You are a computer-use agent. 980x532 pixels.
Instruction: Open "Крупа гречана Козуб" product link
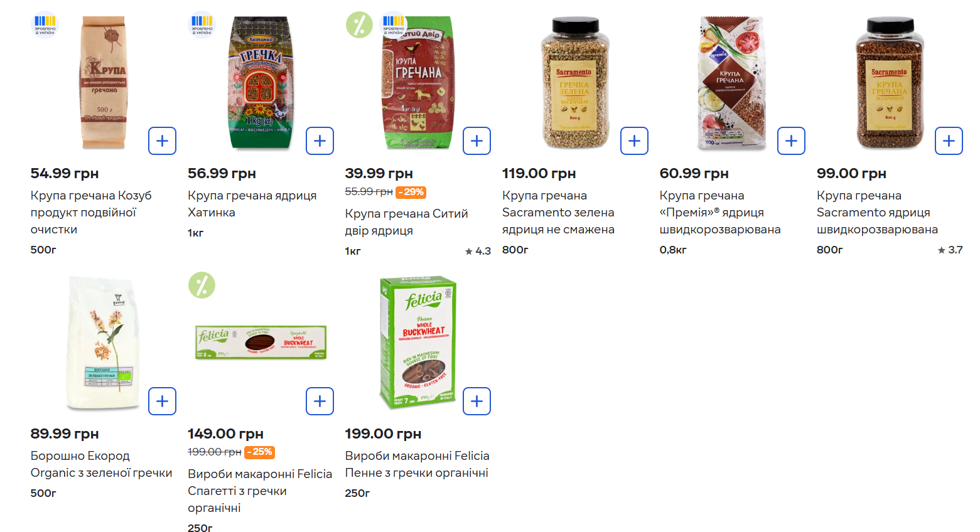coord(91,212)
